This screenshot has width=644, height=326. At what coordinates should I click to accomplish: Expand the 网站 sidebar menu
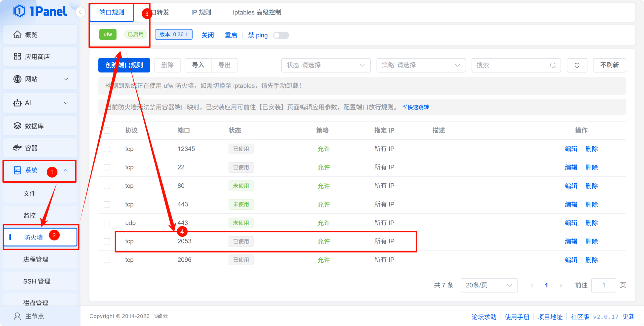[40, 79]
